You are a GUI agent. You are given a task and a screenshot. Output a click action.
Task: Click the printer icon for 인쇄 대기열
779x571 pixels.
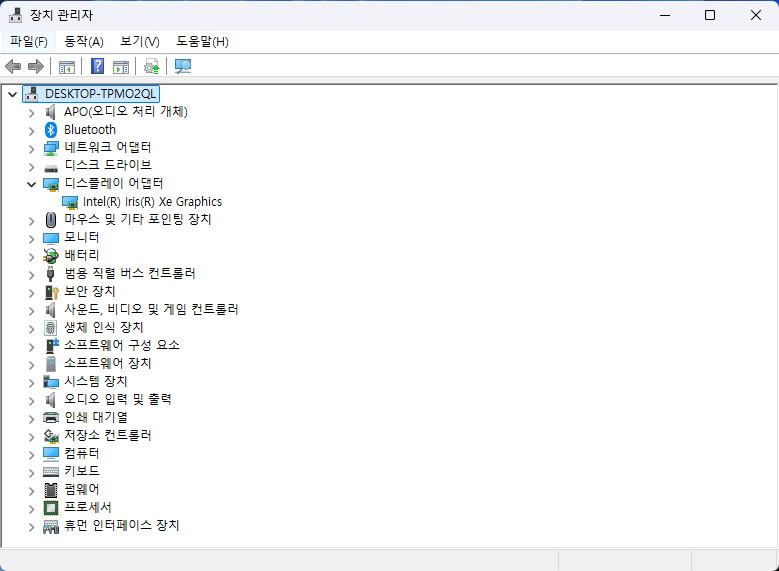(51, 417)
